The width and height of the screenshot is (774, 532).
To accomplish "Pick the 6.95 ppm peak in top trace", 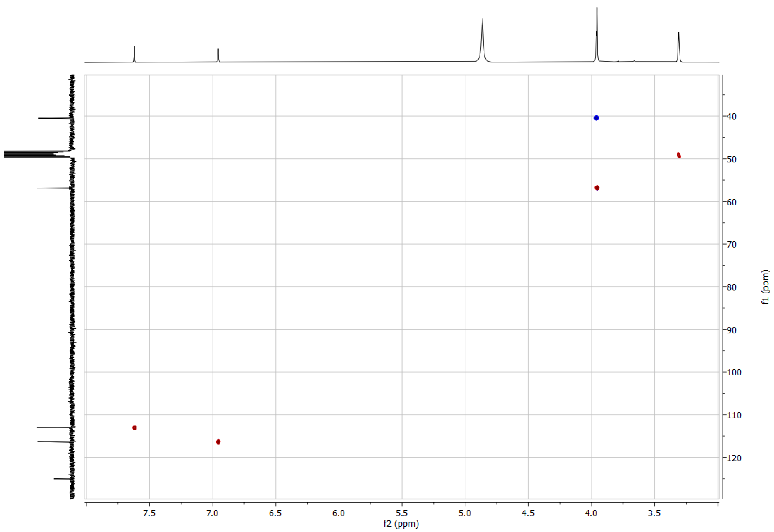I will tap(218, 55).
